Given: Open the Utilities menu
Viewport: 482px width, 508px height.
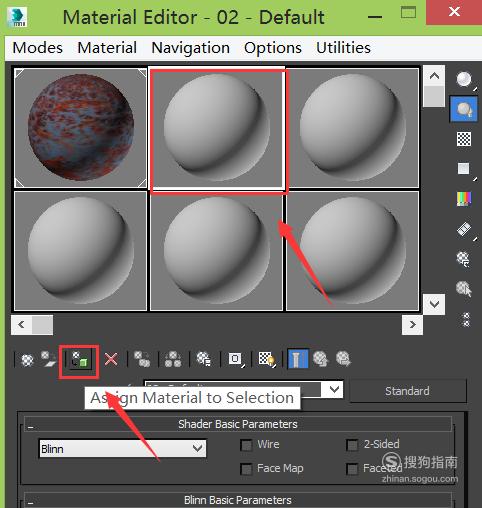Looking at the screenshot, I should 343,48.
